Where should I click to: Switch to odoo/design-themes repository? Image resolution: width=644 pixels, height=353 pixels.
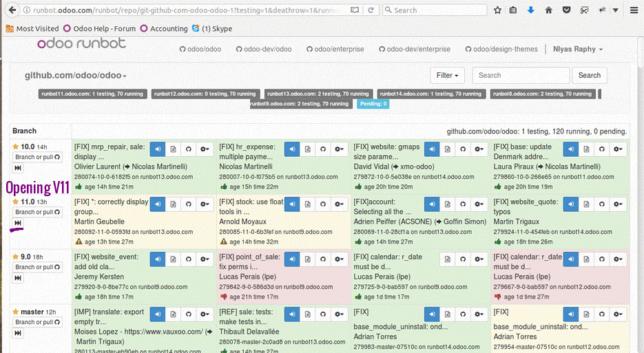(501, 49)
